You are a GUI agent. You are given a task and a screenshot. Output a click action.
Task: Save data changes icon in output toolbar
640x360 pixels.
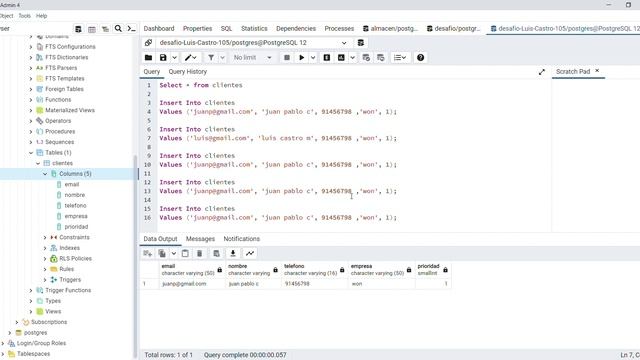[217, 253]
